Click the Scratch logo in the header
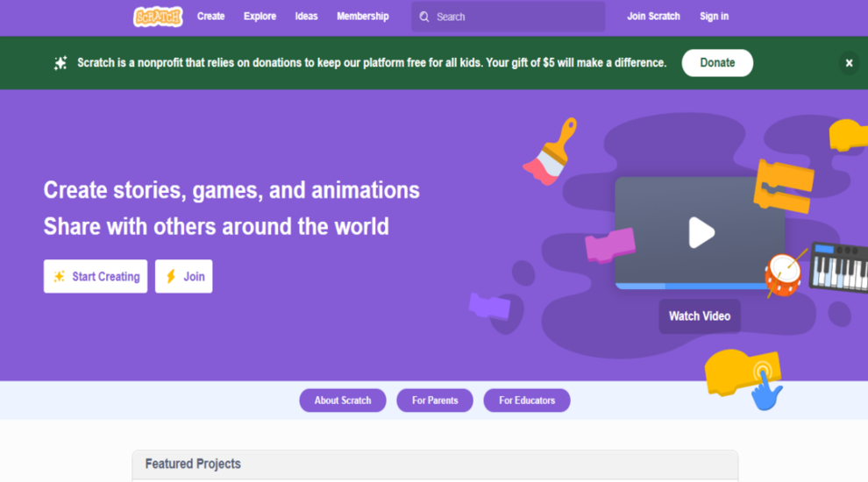The image size is (868, 482). 158,17
